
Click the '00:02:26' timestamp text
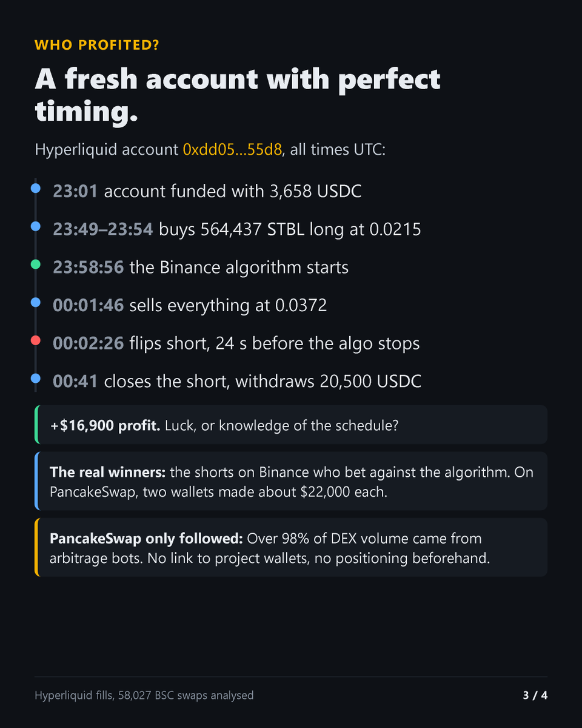click(x=89, y=343)
